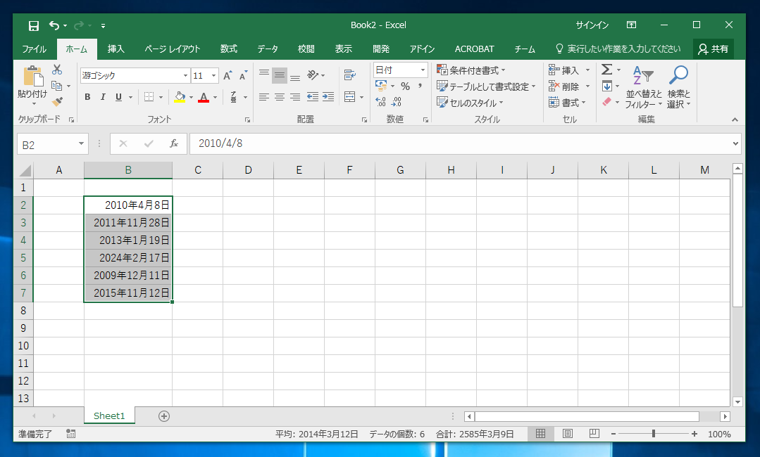Merge and center cells icon
760x457 pixels.
pyautogui.click(x=349, y=97)
